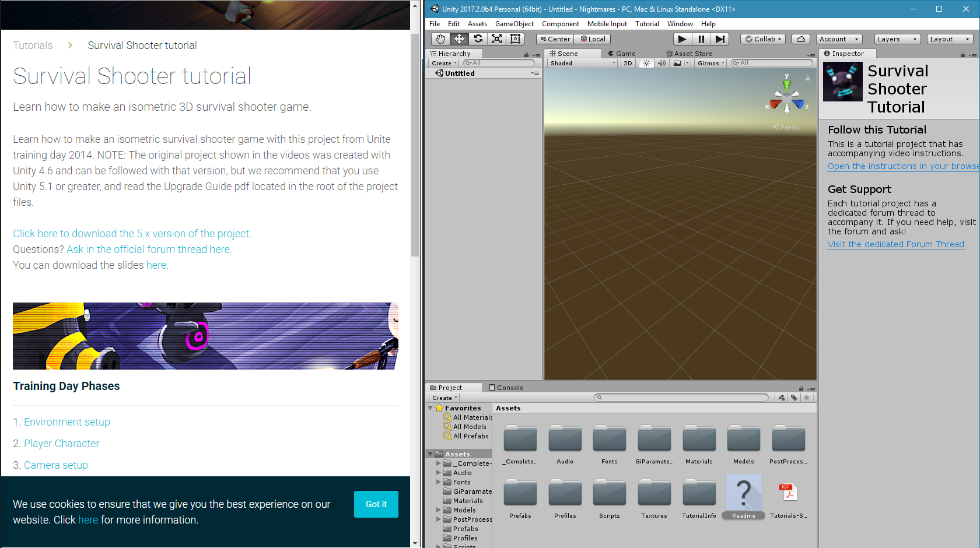The height and width of the screenshot is (548, 980).
Task: Open the Scripts folder in Assets grid
Action: [x=610, y=498]
